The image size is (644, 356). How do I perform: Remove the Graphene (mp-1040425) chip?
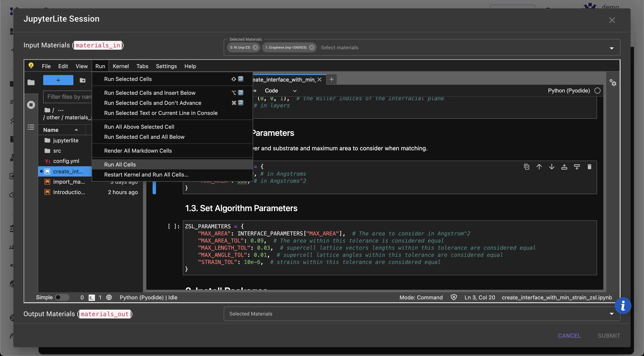[312, 48]
